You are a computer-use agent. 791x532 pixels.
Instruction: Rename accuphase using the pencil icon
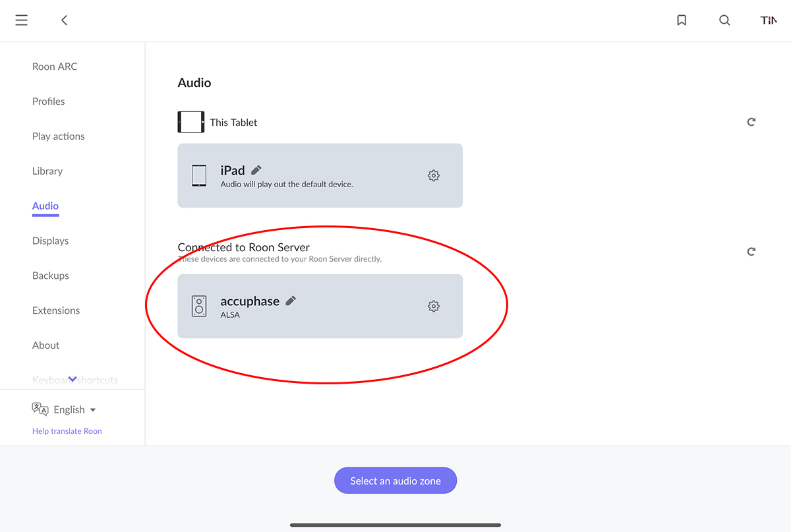pos(291,301)
